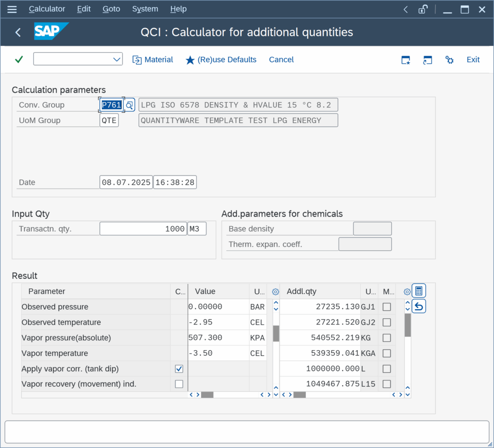Click the Parameter column header
Image resolution: width=494 pixels, height=448 pixels.
pyautogui.click(x=96, y=291)
